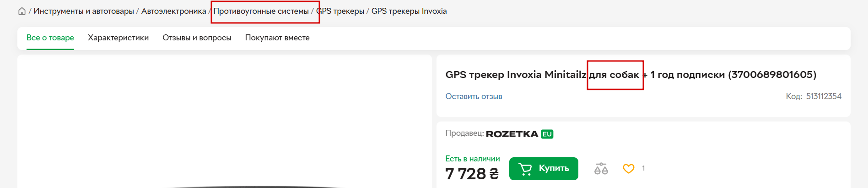Add the product to comparison scales icon
This screenshot has width=868, height=188.
coord(601,169)
